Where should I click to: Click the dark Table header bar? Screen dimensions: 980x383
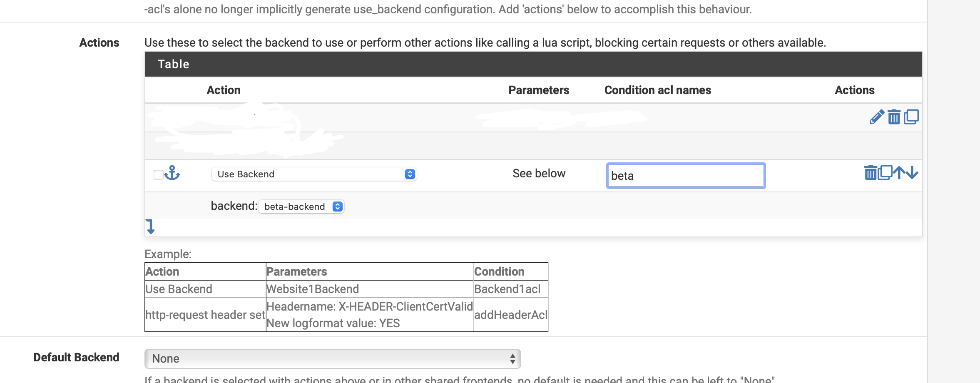point(533,64)
